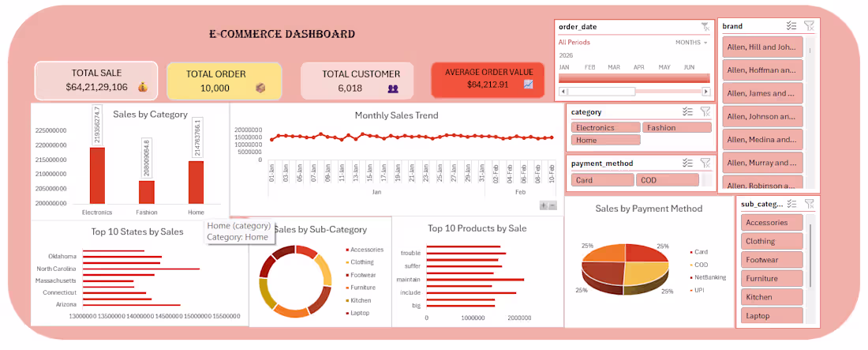Click the money bag icon in Total Sale
The height and width of the screenshot is (350, 868).
pos(143,87)
